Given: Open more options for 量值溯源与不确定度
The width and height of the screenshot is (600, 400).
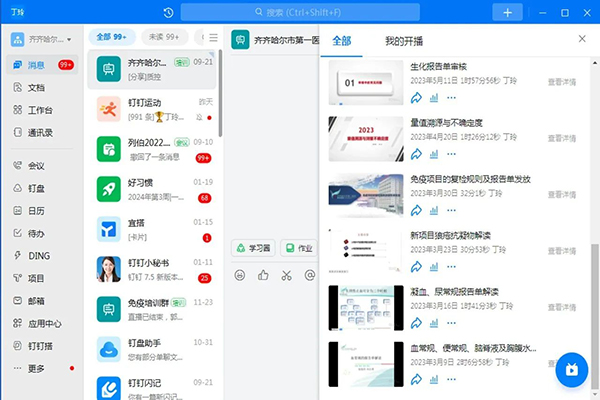Looking at the screenshot, I should [x=452, y=154].
